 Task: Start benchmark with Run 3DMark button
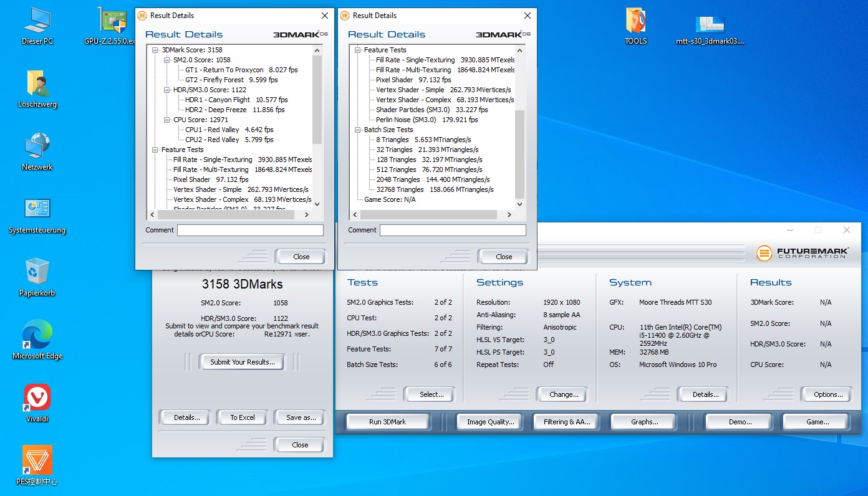pos(387,422)
